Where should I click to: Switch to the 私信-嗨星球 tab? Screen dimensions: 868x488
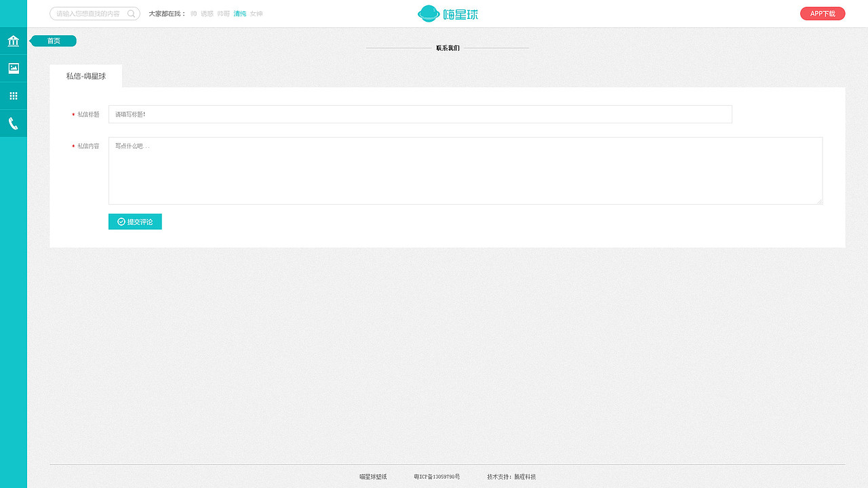click(x=86, y=76)
